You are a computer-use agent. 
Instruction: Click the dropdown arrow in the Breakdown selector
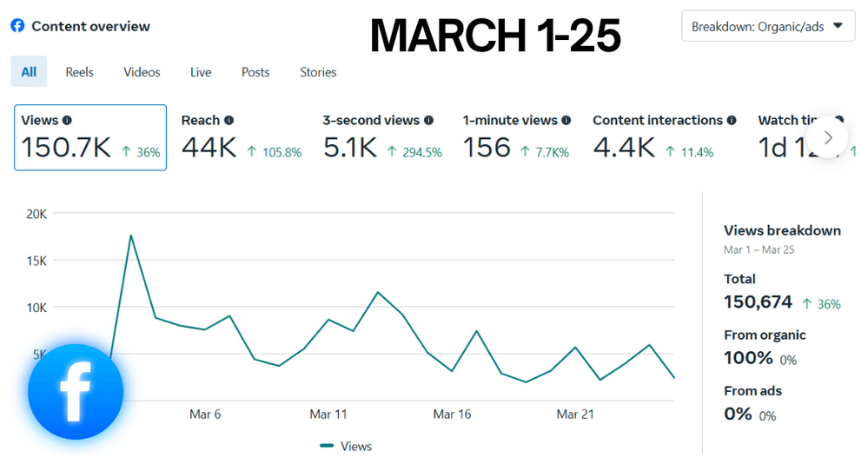838,25
